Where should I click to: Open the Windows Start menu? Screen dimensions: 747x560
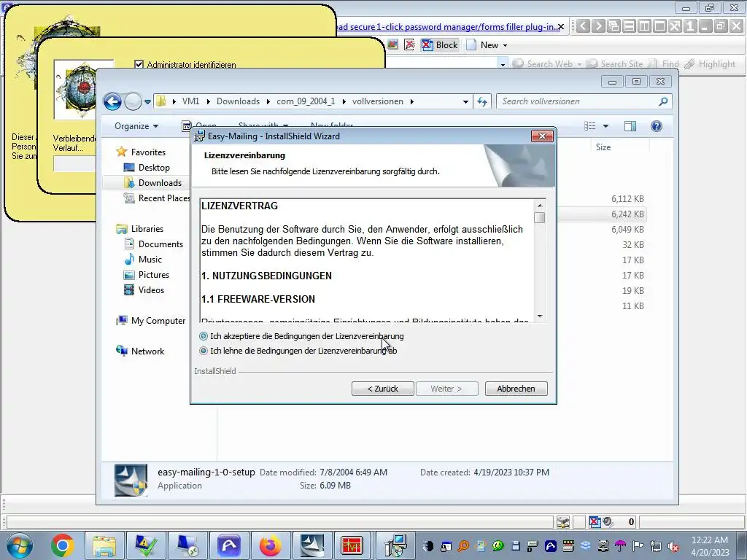click(19, 545)
